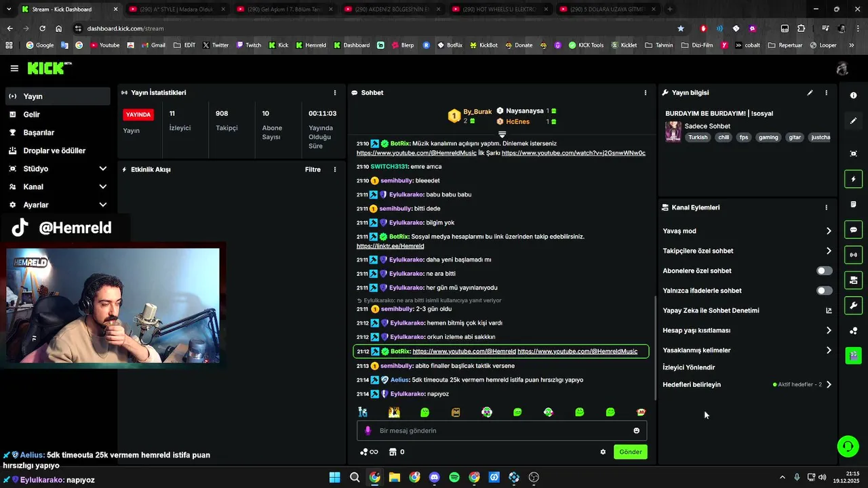Toggle the lightning activity widget in right sidebar
868x488 pixels.
coord(853,179)
